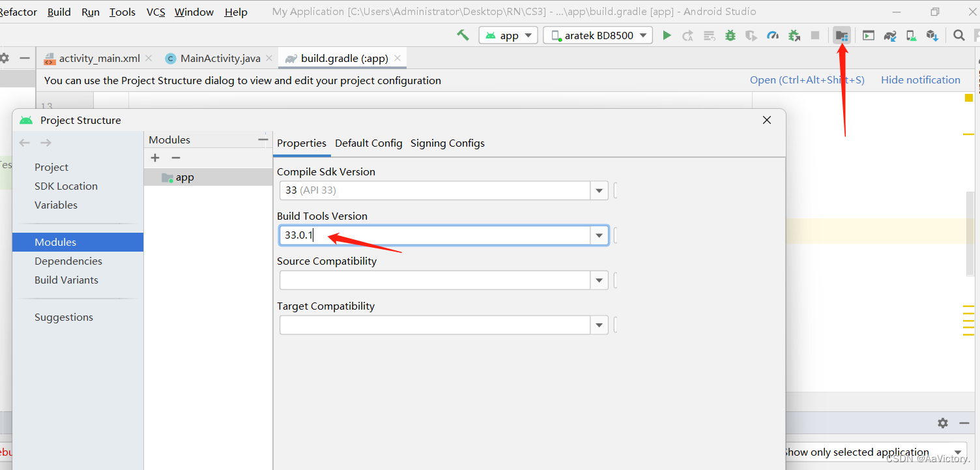Viewport: 980px width, 470px height.
Task: Open the Refactor menu
Action: point(19,12)
